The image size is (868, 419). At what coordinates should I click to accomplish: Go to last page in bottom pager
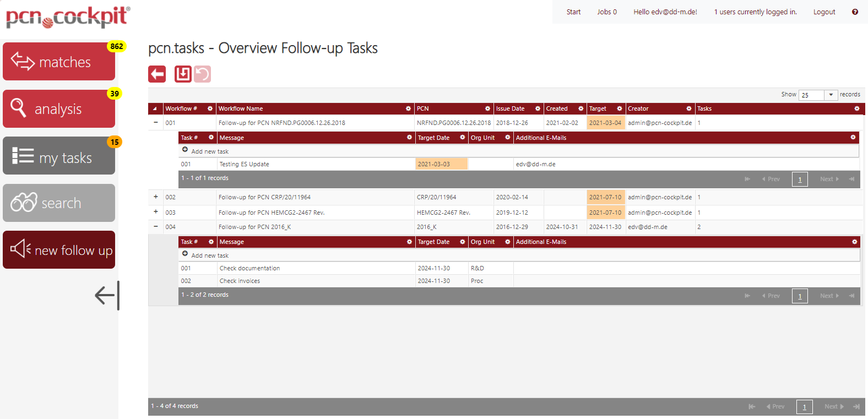pyautogui.click(x=856, y=406)
